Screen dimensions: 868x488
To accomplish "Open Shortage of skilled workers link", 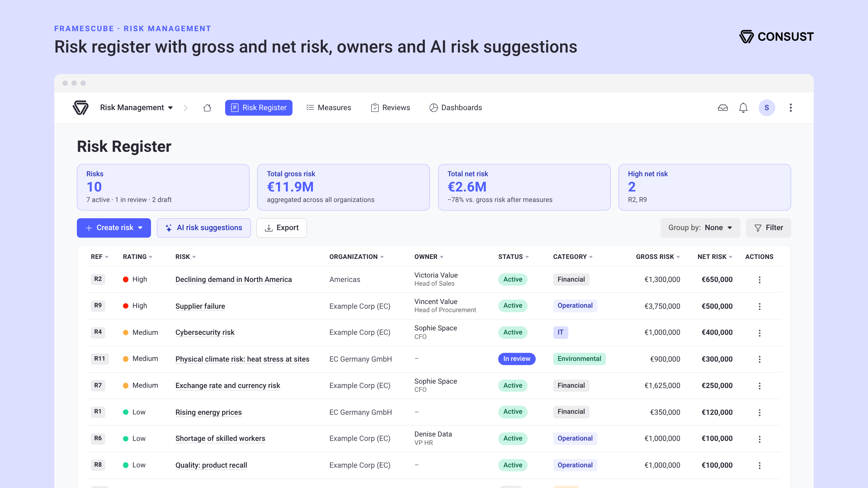I will point(220,439).
